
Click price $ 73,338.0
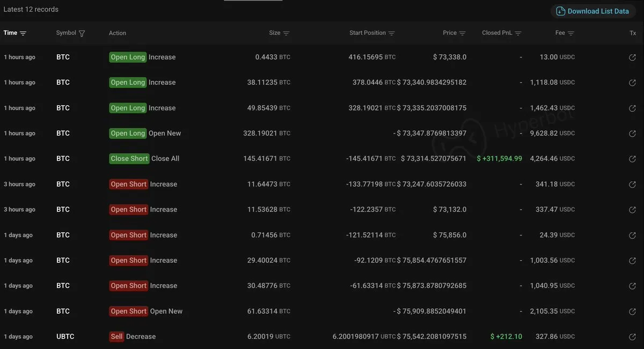pyautogui.click(x=450, y=57)
